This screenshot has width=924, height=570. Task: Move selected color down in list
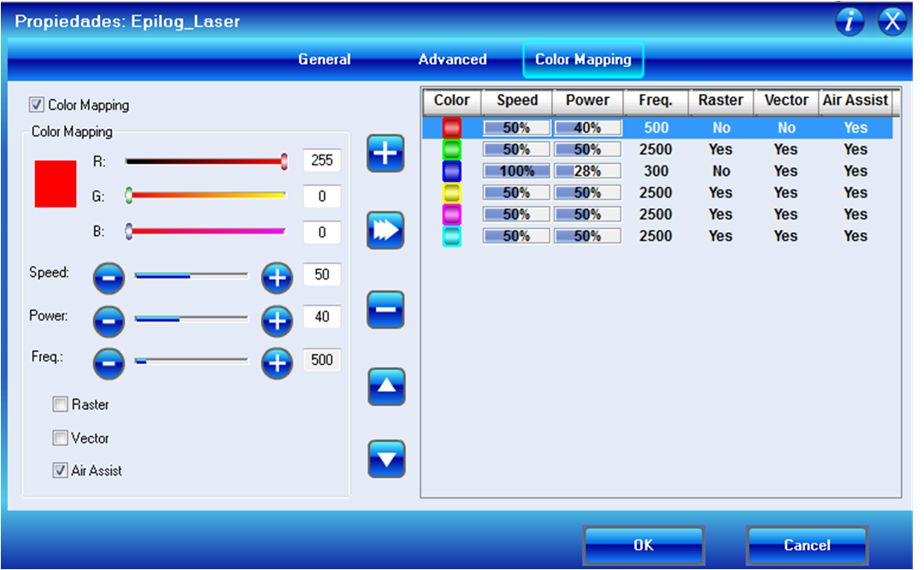point(386,459)
